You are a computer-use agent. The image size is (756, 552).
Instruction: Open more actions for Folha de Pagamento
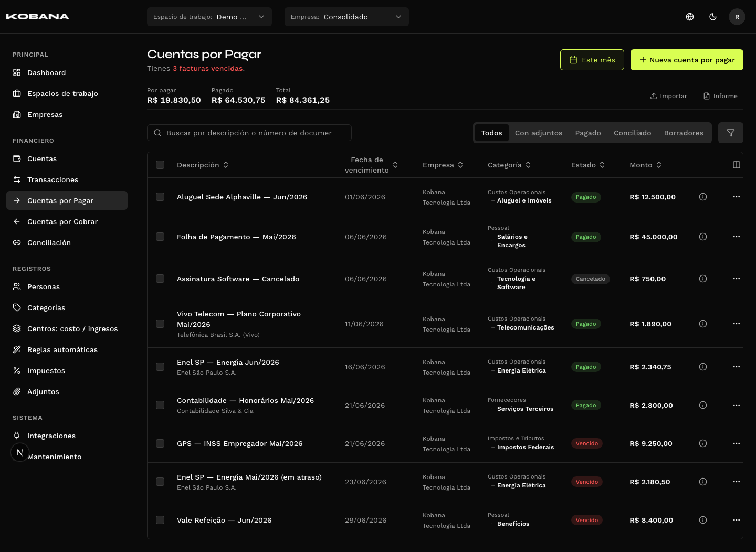pyautogui.click(x=737, y=237)
